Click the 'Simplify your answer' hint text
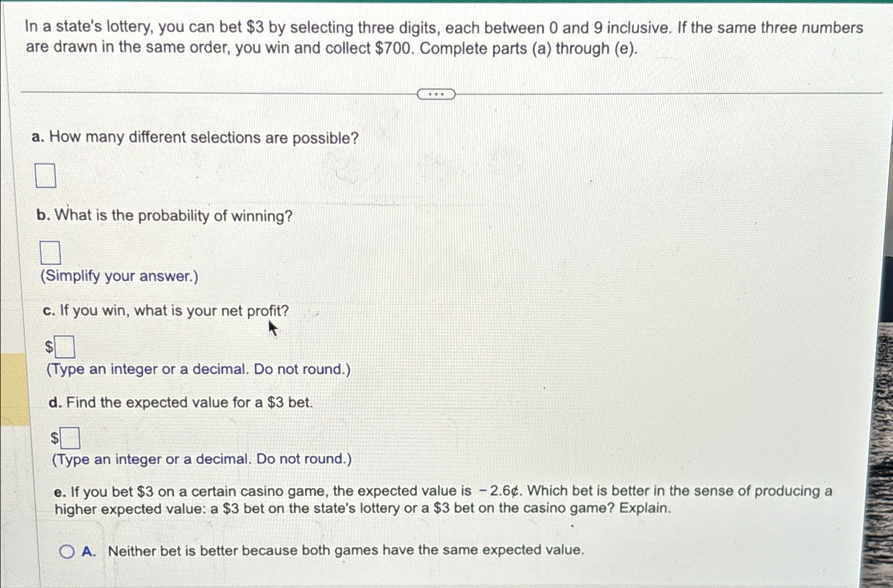 (119, 276)
